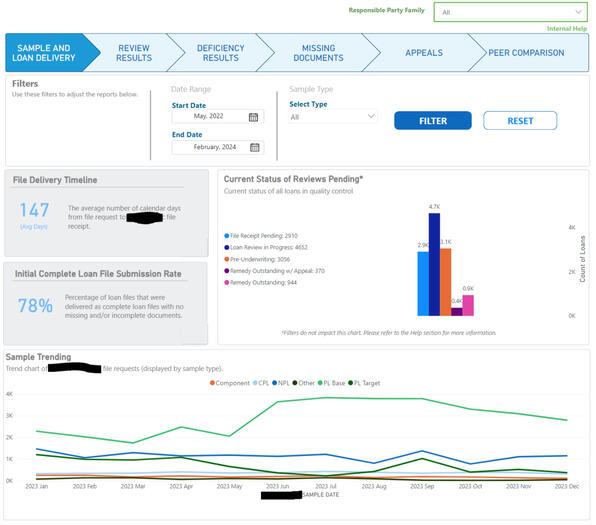Click Current Status of Reviews Pending title
This screenshot has width=596, height=525.
[x=293, y=179]
